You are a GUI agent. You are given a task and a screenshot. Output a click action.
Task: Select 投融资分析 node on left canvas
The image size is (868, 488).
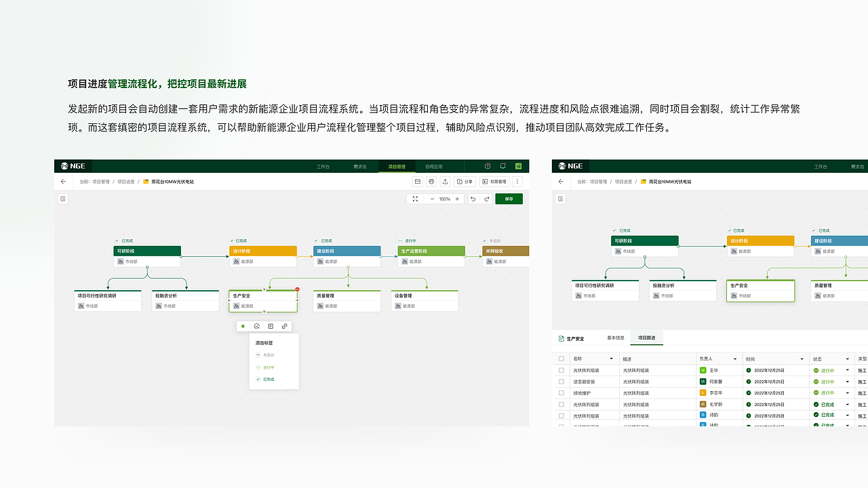185,301
